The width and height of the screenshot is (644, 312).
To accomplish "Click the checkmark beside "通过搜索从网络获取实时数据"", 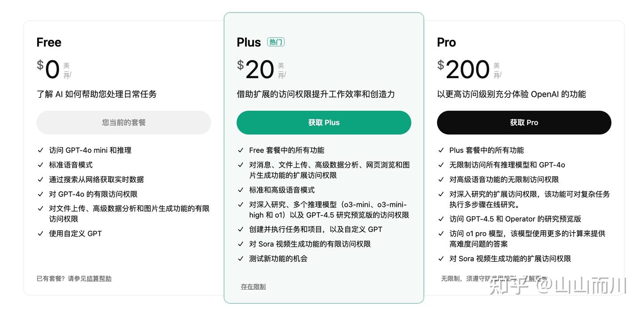I will coord(41,179).
